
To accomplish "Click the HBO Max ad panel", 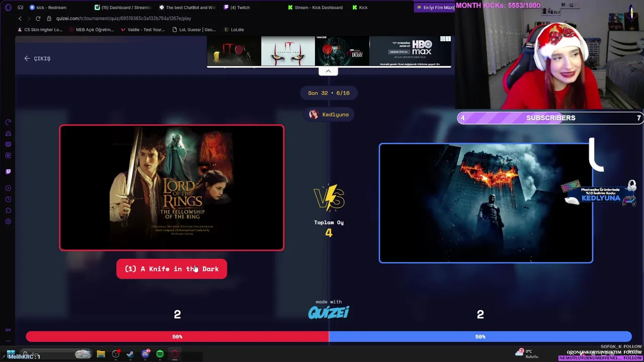I will point(410,51).
